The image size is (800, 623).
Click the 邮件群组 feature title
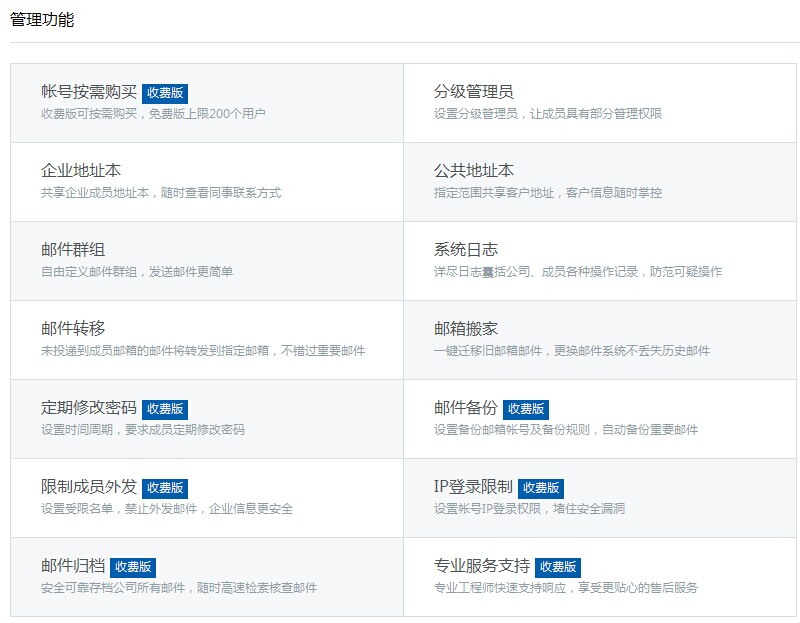pyautogui.click(x=73, y=250)
